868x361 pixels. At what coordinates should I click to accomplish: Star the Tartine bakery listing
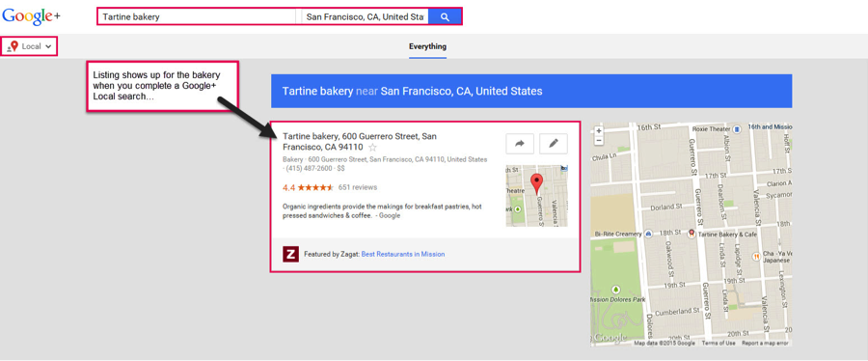coord(372,148)
